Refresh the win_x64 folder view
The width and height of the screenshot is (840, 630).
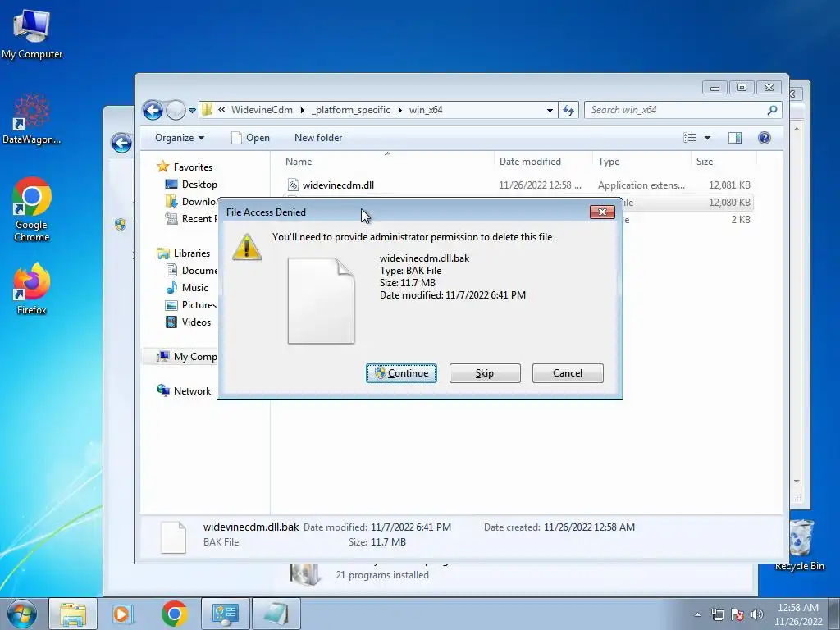568,111
